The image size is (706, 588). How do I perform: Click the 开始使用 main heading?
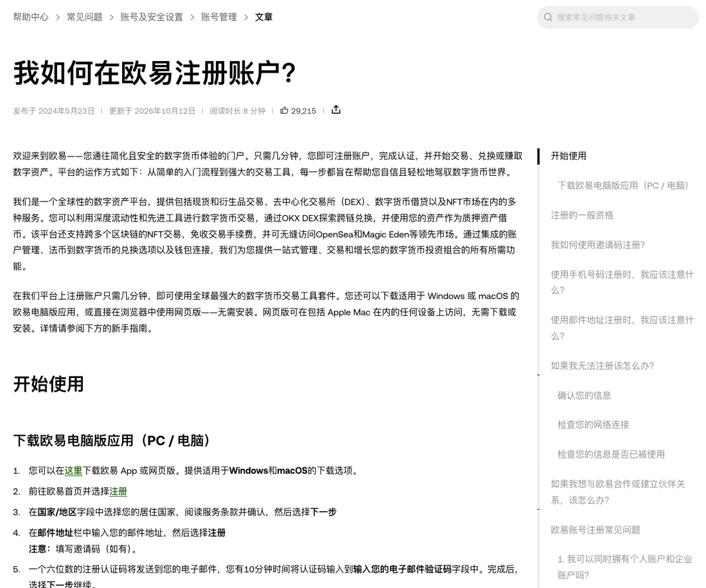[x=49, y=385]
